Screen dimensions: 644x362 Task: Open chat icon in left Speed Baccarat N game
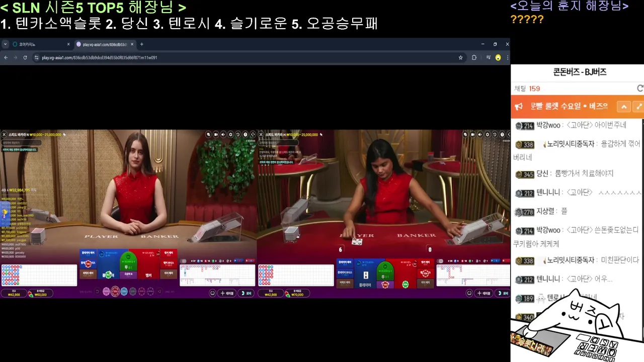[208, 134]
